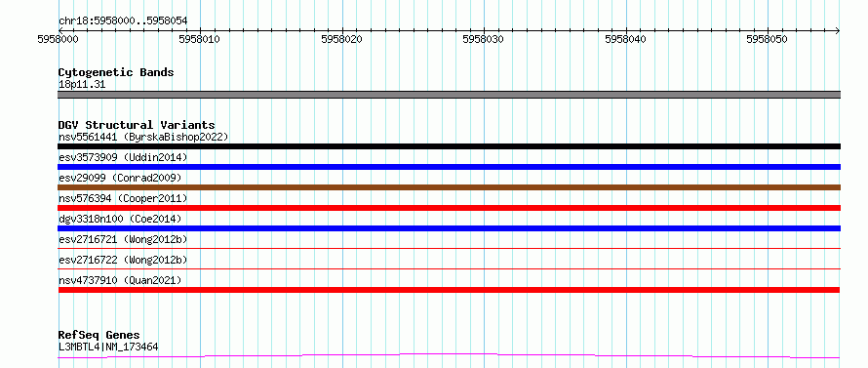The image size is (868, 368).
Task: Click the ruler arrowhead at the right end
Action: click(838, 30)
